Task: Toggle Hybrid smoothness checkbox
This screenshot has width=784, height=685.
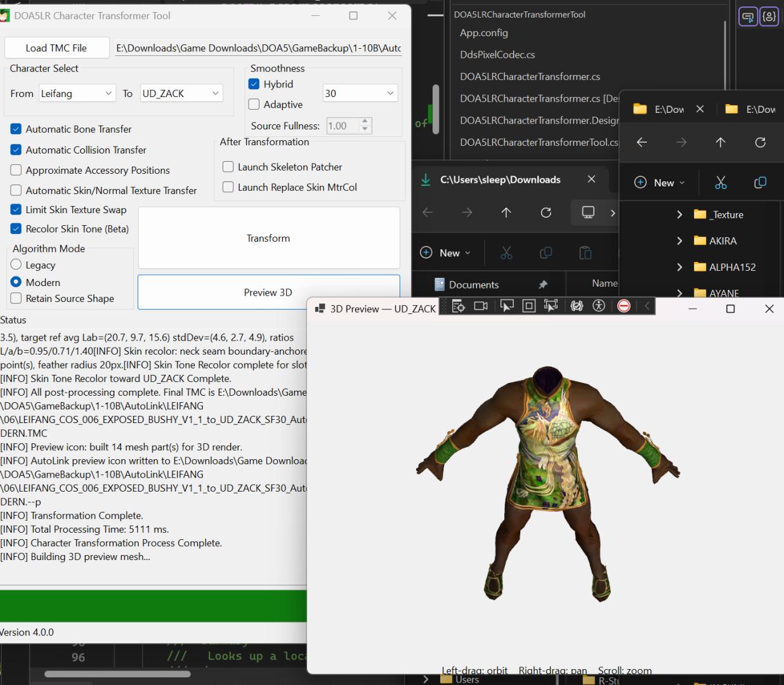Action: [x=254, y=84]
